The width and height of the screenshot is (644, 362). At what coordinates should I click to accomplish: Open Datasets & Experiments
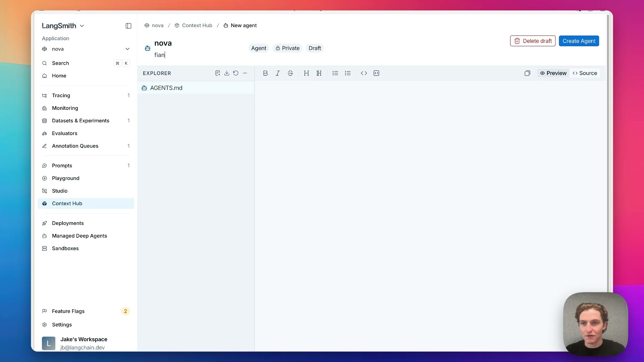86,121
